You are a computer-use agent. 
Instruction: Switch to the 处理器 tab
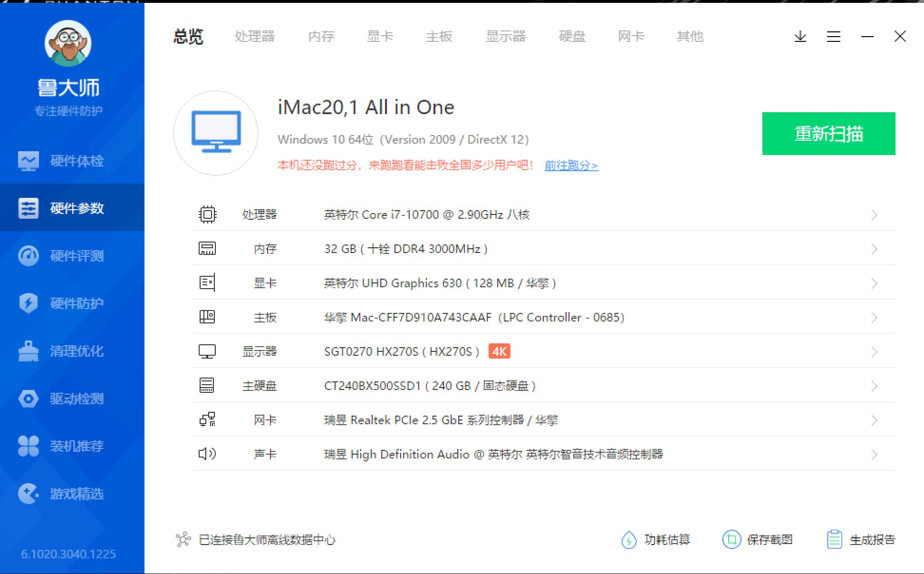[x=255, y=37]
